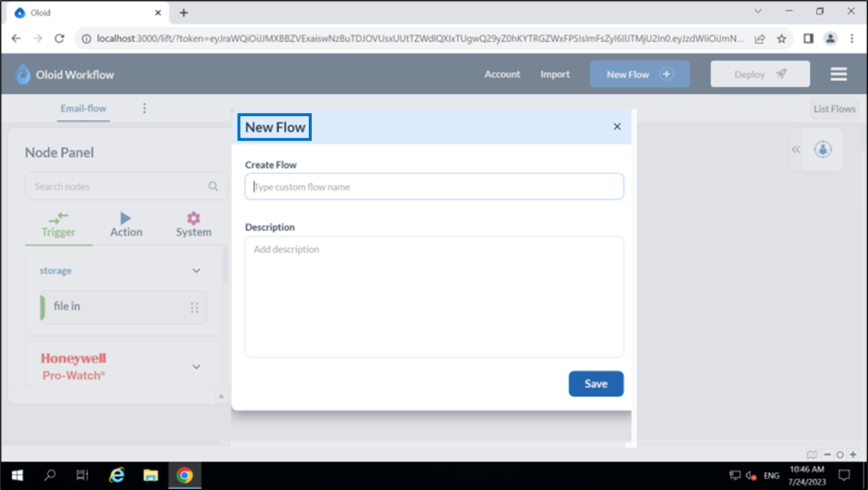Open Windows Start menu

click(x=18, y=475)
